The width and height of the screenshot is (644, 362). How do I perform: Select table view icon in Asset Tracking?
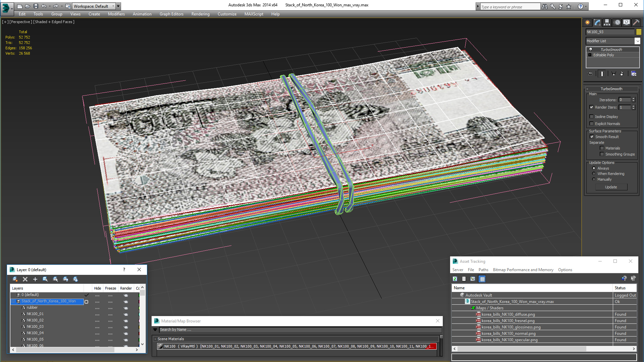482,279
